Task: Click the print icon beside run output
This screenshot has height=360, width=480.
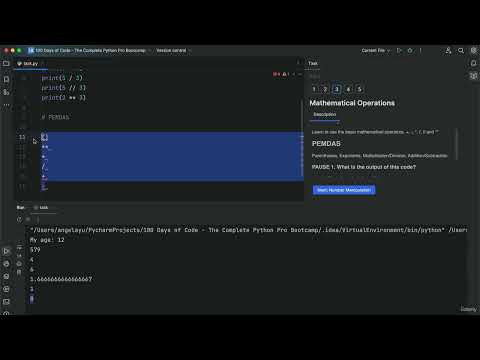Action: coord(19,264)
